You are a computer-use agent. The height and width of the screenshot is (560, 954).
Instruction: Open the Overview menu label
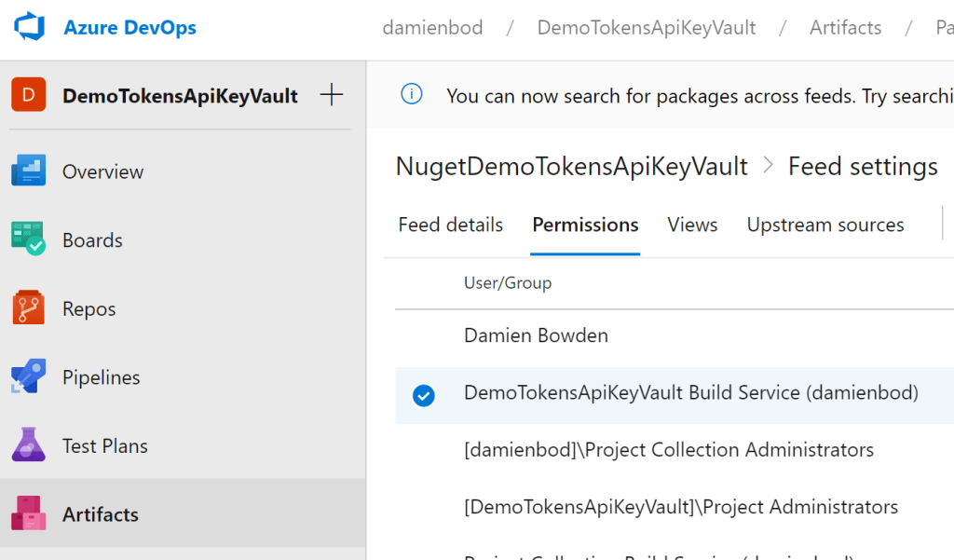click(102, 172)
